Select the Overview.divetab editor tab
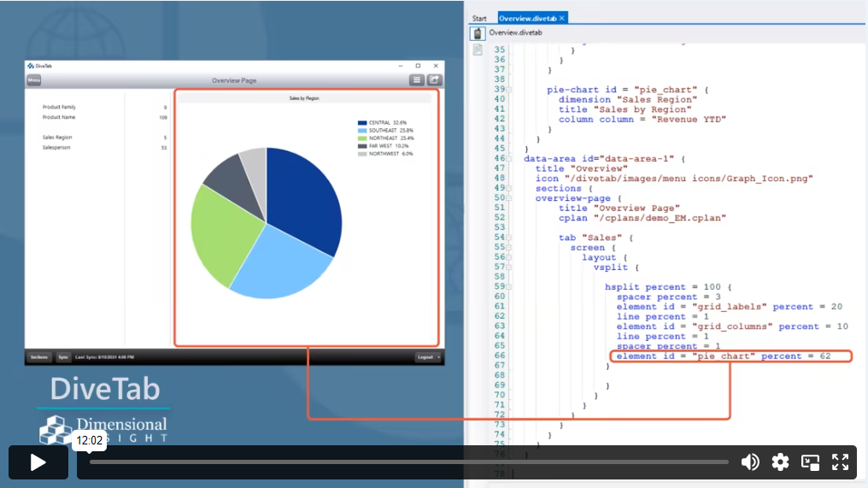Screen dimensions: 868x488 (528, 18)
